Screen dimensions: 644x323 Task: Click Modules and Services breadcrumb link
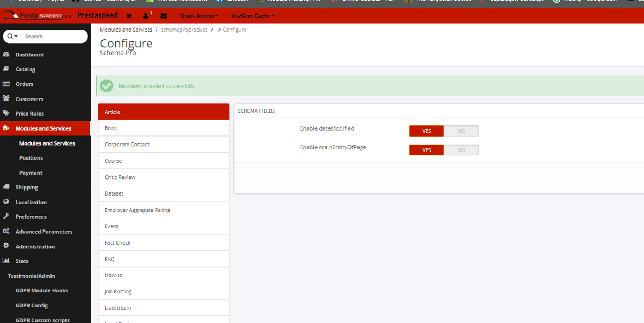[126, 30]
